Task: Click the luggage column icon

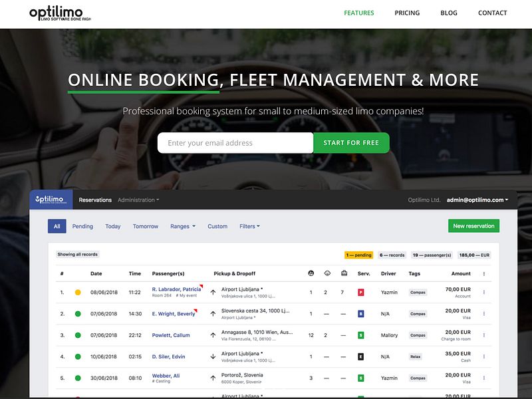Action: [344, 273]
